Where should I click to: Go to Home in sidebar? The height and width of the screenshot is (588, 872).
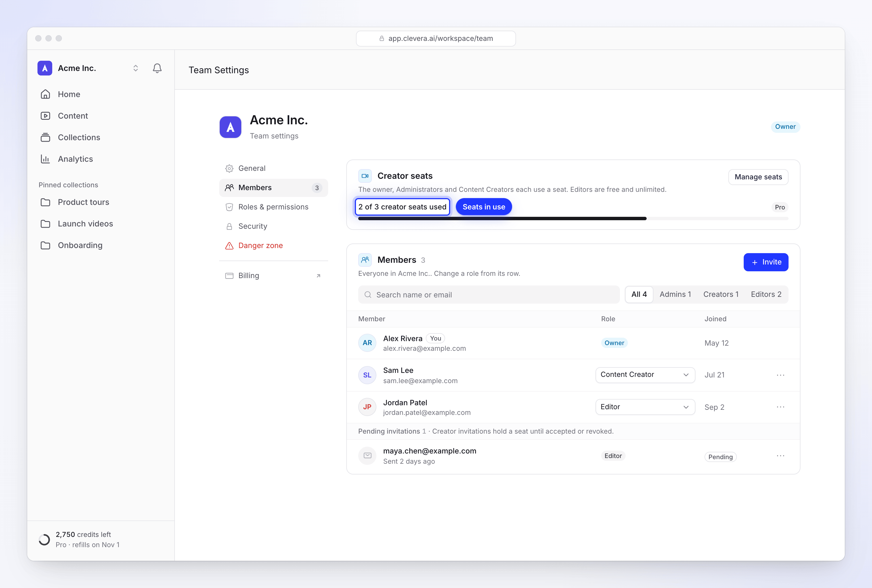point(100,94)
